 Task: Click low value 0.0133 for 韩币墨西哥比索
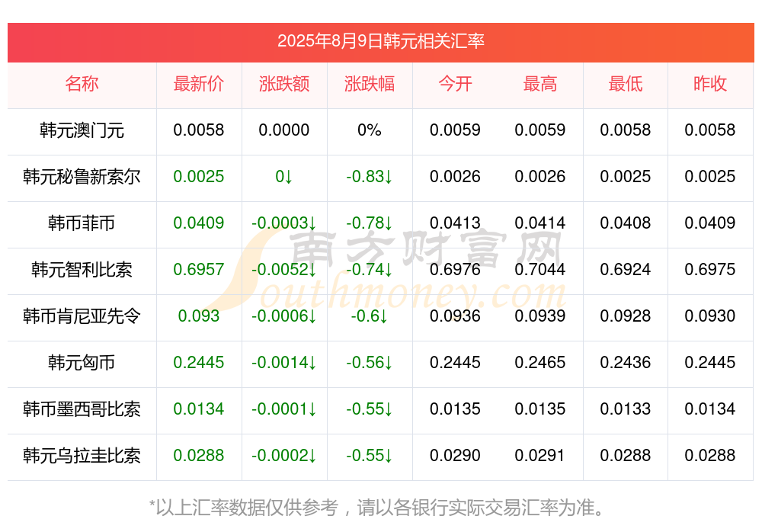[x=626, y=409]
